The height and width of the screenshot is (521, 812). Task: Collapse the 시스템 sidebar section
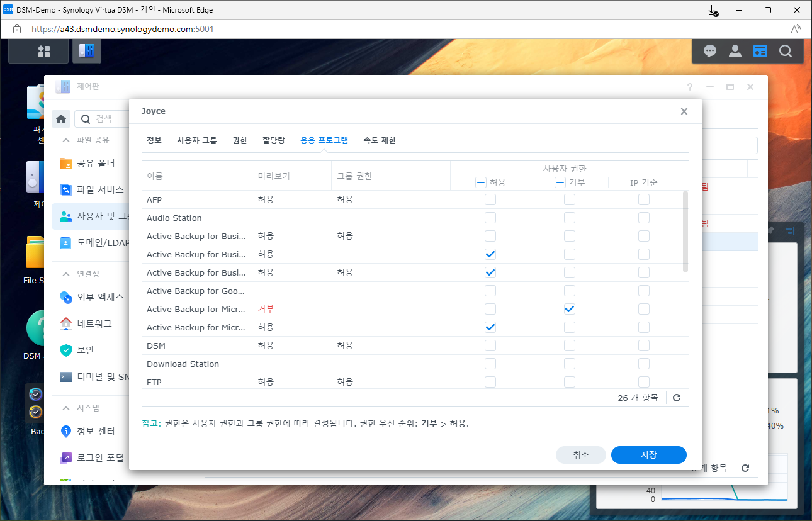65,408
